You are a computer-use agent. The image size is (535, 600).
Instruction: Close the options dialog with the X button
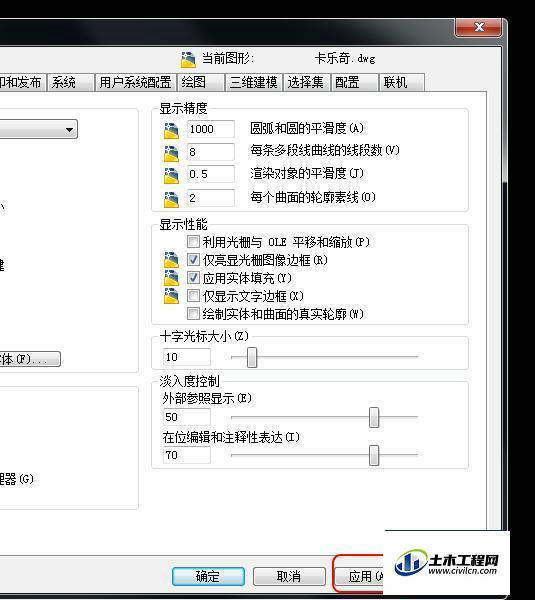(478, 27)
